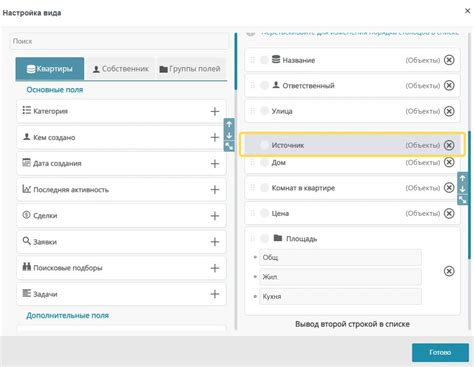Grab the drag handle of Название row
The width and height of the screenshot is (474, 367).
(x=252, y=60)
